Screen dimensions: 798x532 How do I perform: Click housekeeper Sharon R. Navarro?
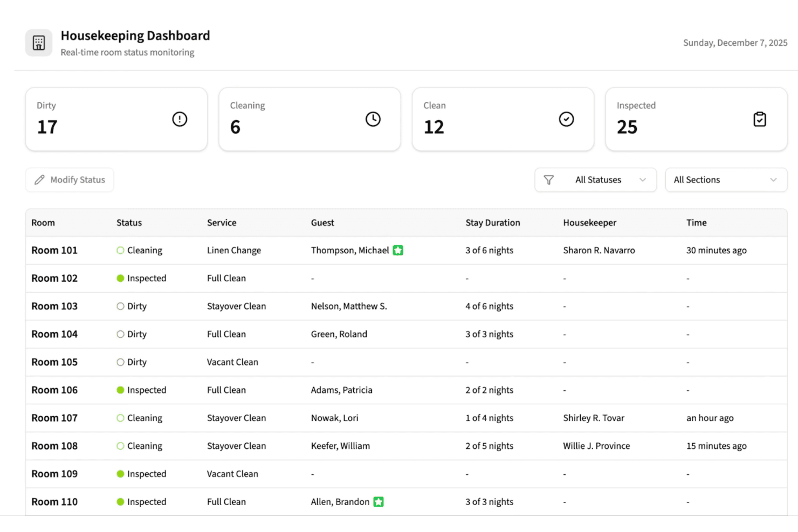coord(599,250)
